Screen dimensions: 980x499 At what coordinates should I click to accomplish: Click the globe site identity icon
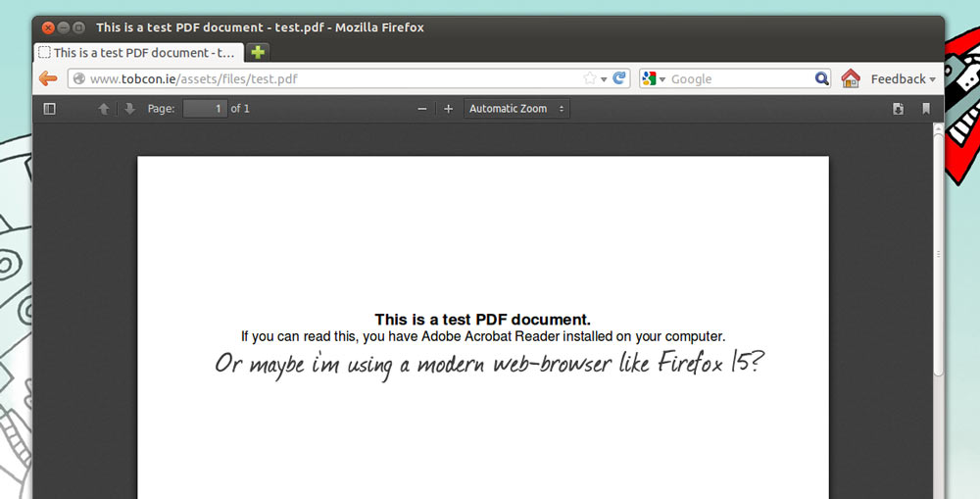click(x=78, y=78)
